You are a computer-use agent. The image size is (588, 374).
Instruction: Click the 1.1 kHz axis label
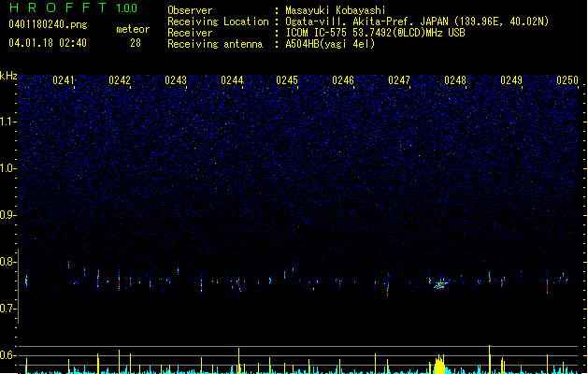7,122
